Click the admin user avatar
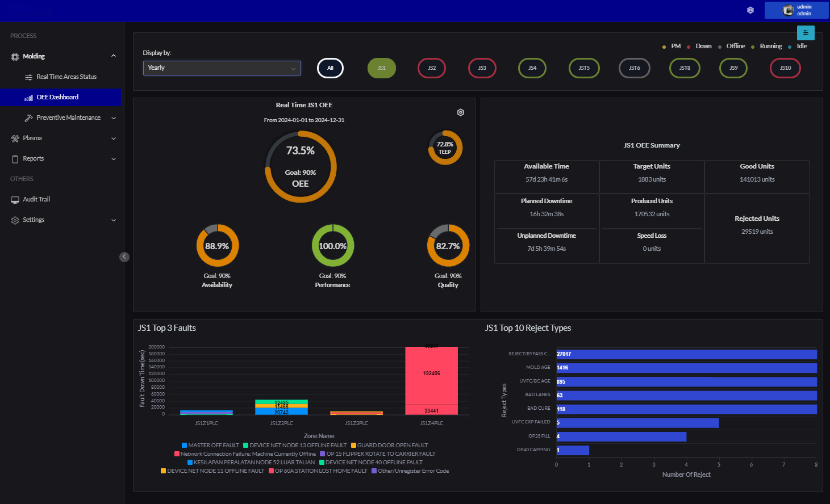Image resolution: width=830 pixels, height=504 pixels. coord(788,10)
